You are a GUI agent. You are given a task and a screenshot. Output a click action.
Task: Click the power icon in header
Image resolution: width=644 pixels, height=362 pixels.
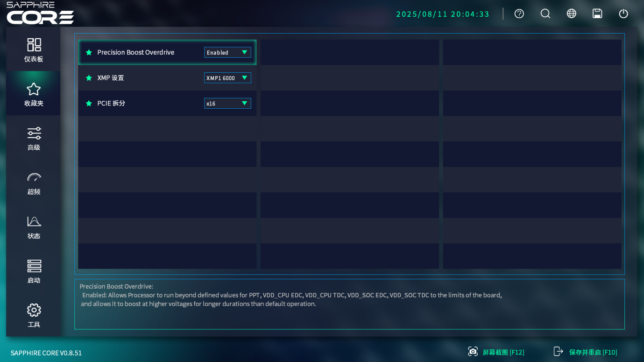(623, 14)
